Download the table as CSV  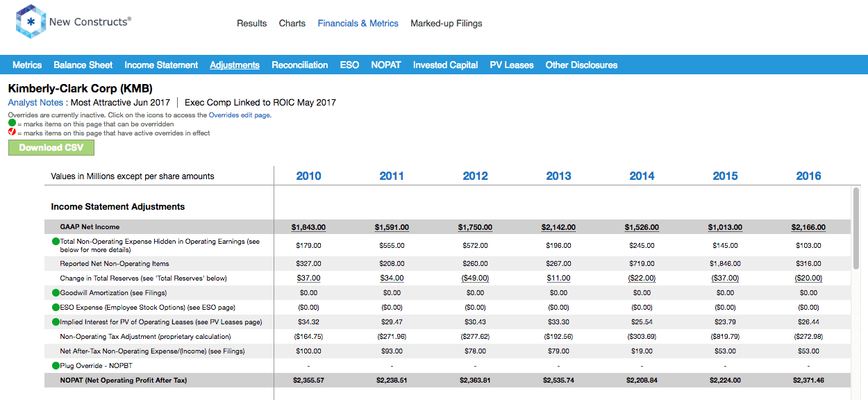coord(51,148)
